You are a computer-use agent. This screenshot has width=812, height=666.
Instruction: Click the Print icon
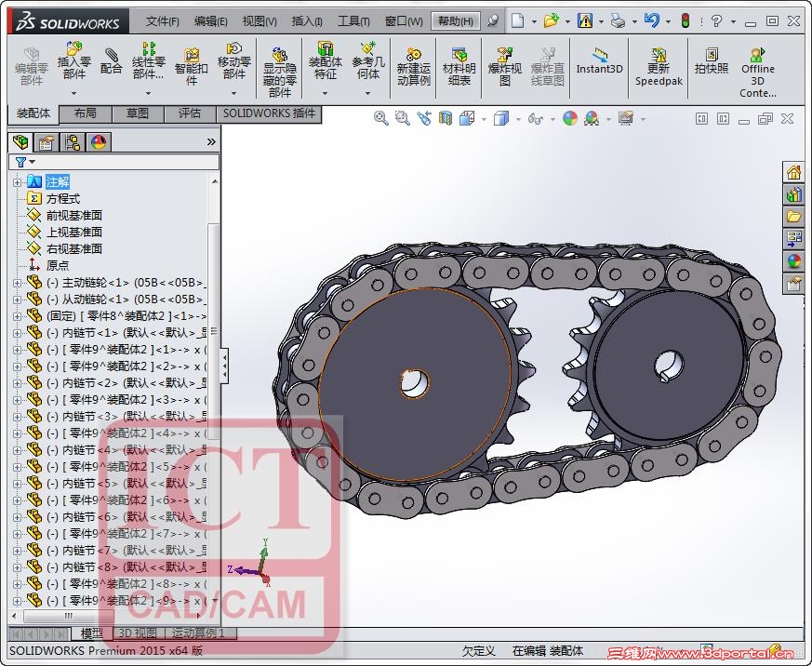(618, 20)
